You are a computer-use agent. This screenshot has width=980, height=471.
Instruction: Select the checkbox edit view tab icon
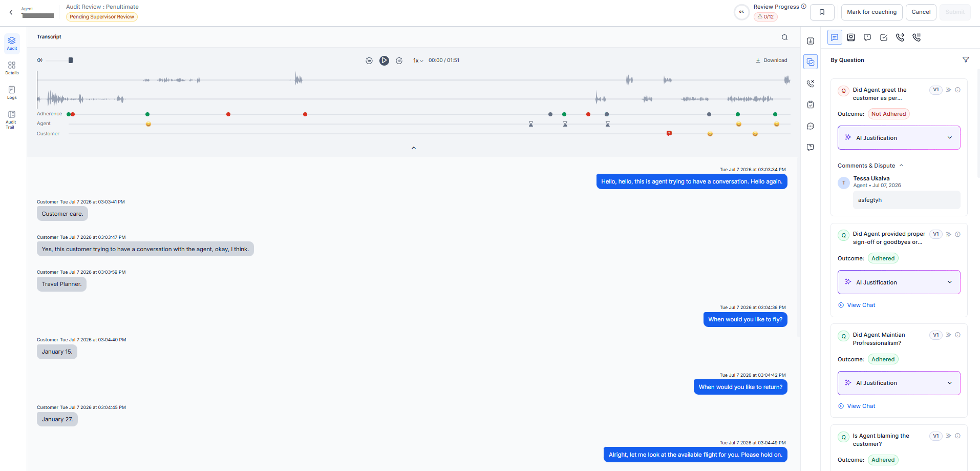(884, 37)
